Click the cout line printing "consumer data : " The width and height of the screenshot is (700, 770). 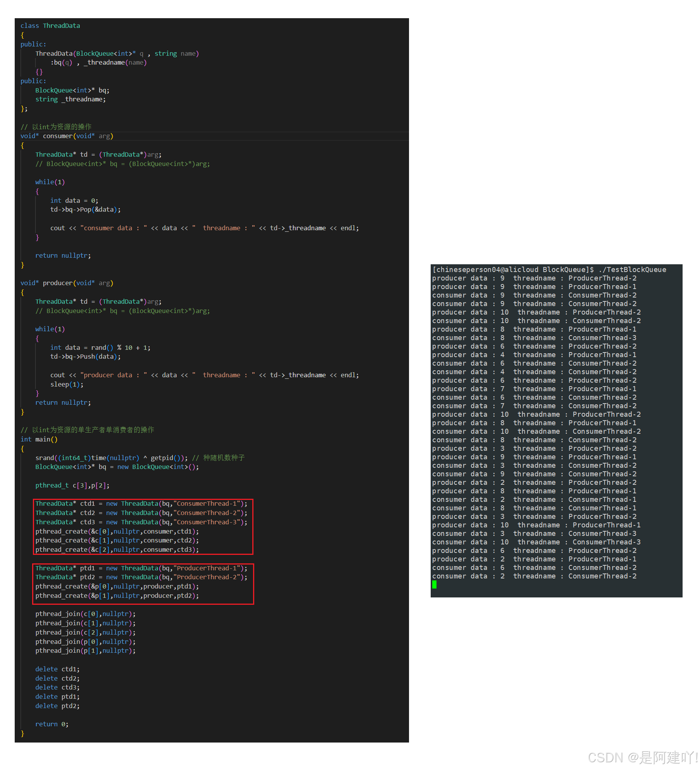tap(204, 228)
